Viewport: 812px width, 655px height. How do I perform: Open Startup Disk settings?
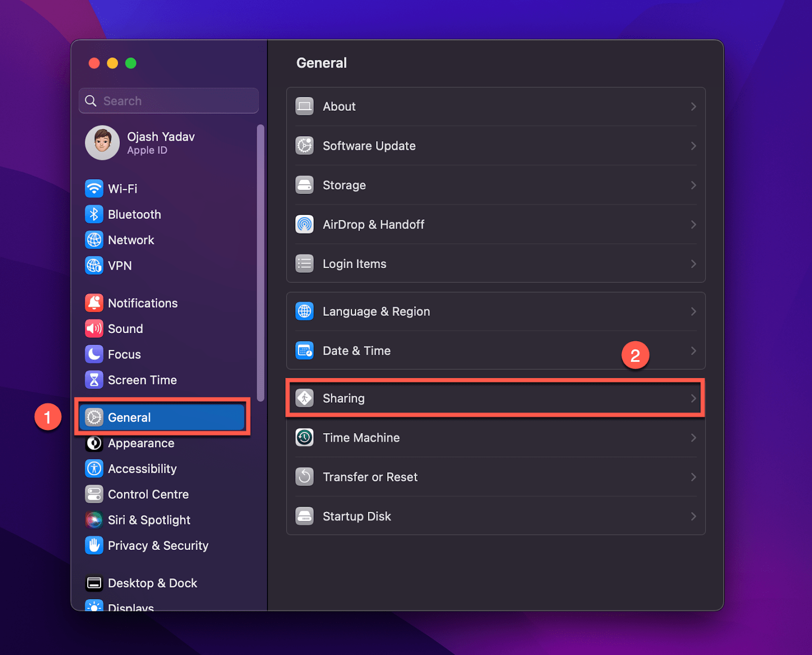click(x=357, y=516)
